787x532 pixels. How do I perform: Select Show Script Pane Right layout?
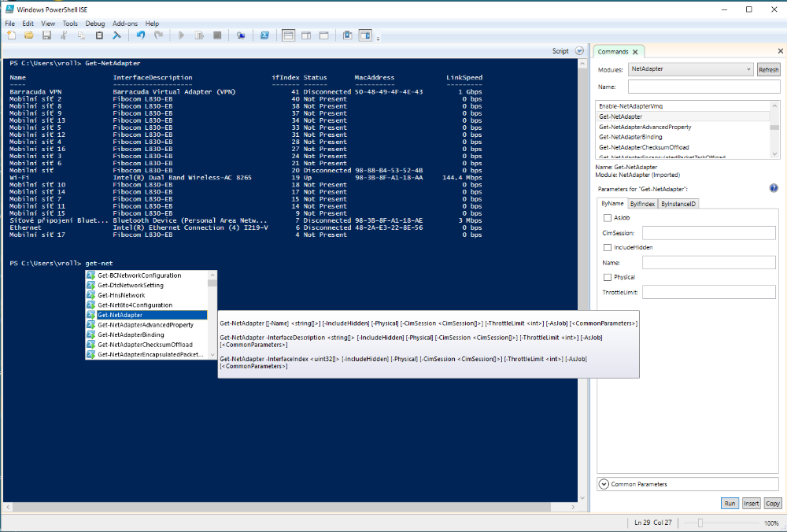[305, 35]
